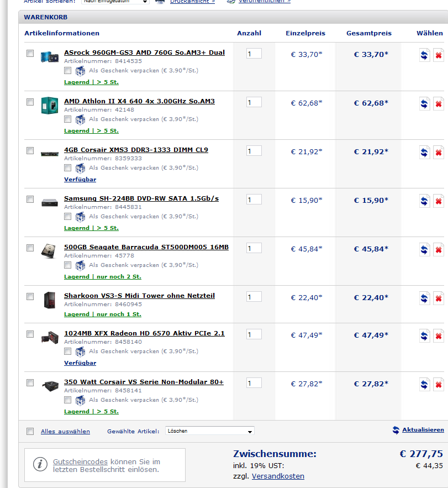Click the Sharkoon VS3-S tower thumbnail
448x488 pixels.
(x=50, y=300)
